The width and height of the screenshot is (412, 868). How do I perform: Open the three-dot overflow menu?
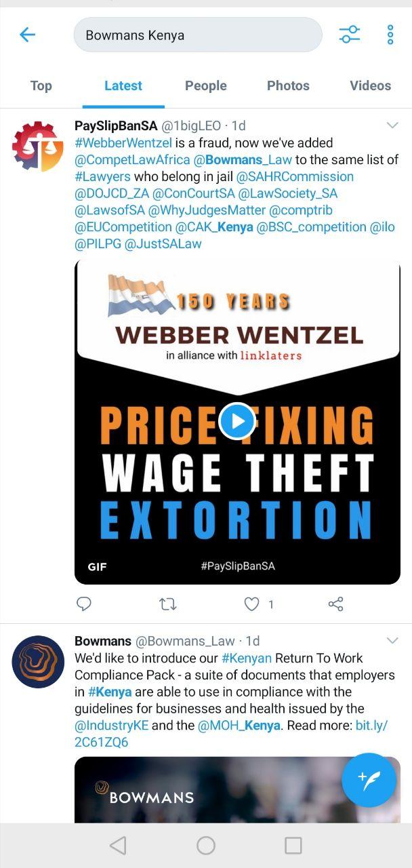(390, 35)
